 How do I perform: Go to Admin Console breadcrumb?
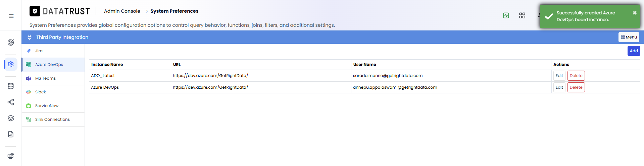point(122,11)
